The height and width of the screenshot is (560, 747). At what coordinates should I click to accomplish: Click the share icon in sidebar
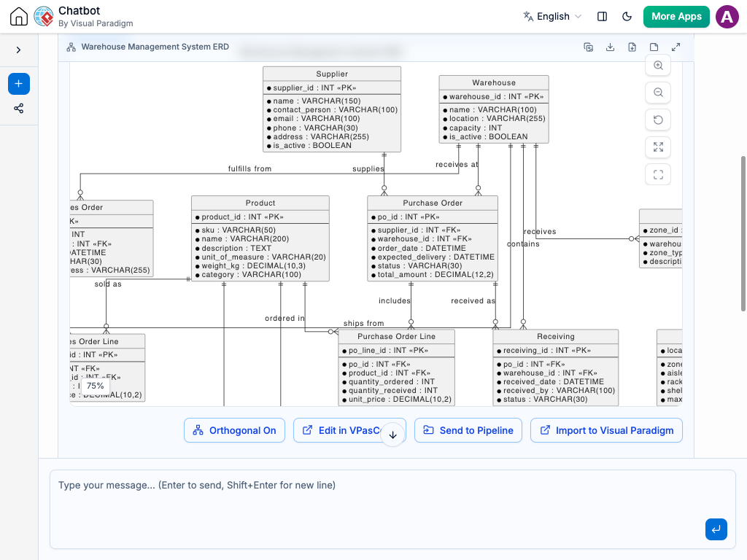click(18, 109)
